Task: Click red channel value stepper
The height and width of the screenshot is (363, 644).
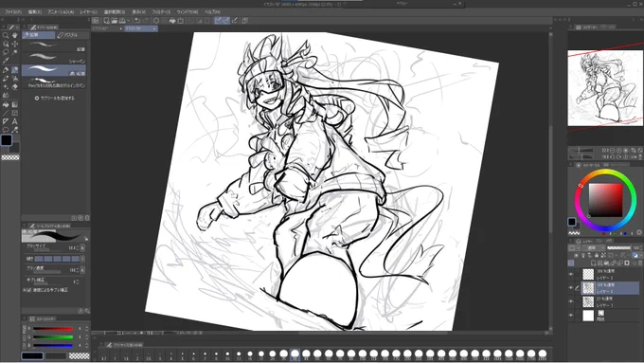Action: click(x=87, y=329)
